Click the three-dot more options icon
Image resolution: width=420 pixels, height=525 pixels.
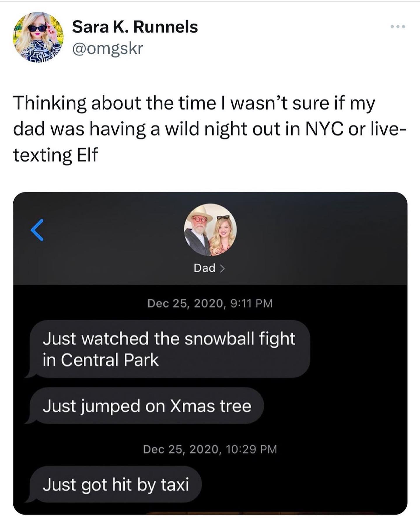pyautogui.click(x=398, y=27)
